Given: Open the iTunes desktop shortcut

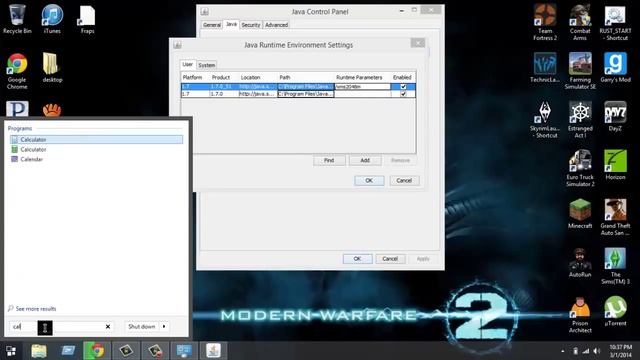Looking at the screenshot, I should tap(52, 19).
